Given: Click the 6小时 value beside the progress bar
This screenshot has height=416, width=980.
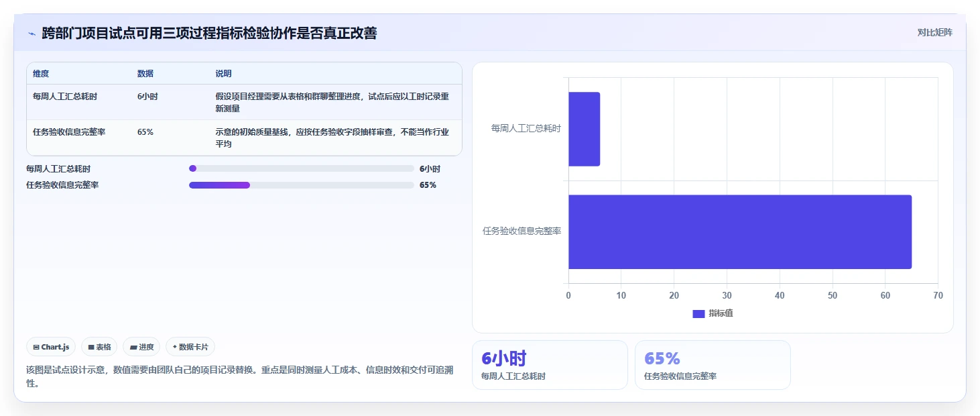Looking at the screenshot, I should (430, 169).
